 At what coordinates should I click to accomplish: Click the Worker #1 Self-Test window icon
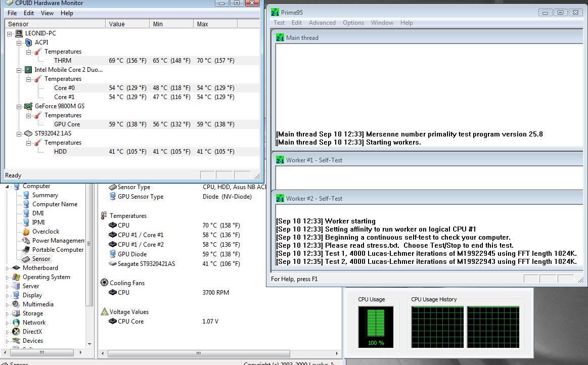tap(280, 160)
